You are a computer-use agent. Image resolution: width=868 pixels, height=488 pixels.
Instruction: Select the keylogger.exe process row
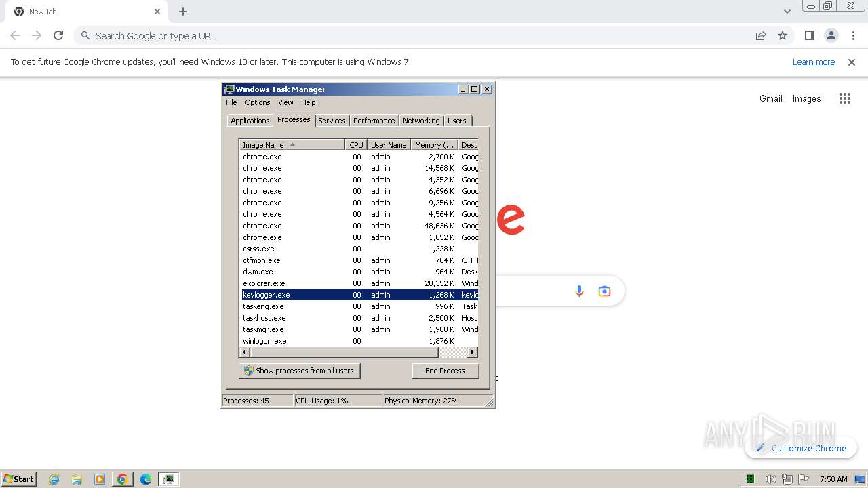(359, 295)
